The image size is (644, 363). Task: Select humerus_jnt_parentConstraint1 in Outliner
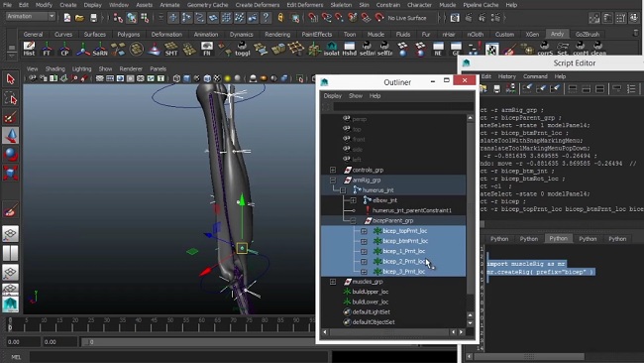(x=411, y=210)
